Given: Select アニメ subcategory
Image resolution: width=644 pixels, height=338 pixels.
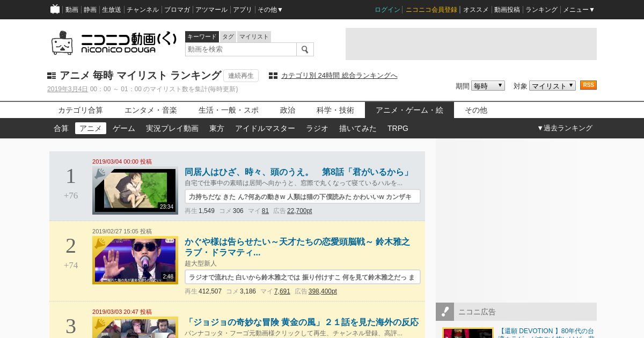Looking at the screenshot, I should (x=91, y=128).
